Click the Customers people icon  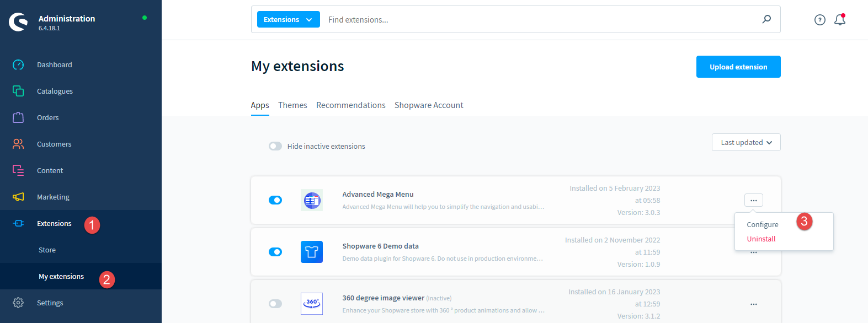pos(18,144)
